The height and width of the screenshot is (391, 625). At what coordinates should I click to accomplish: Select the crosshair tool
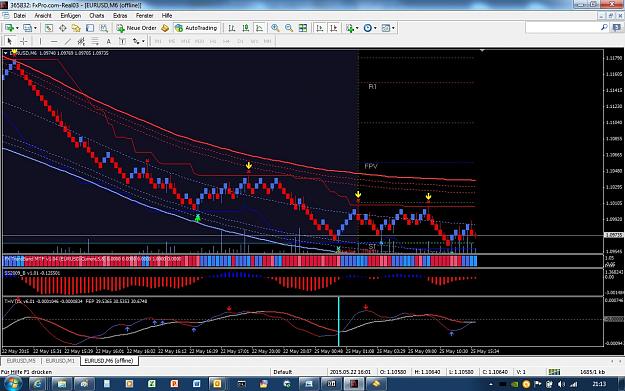24,41
